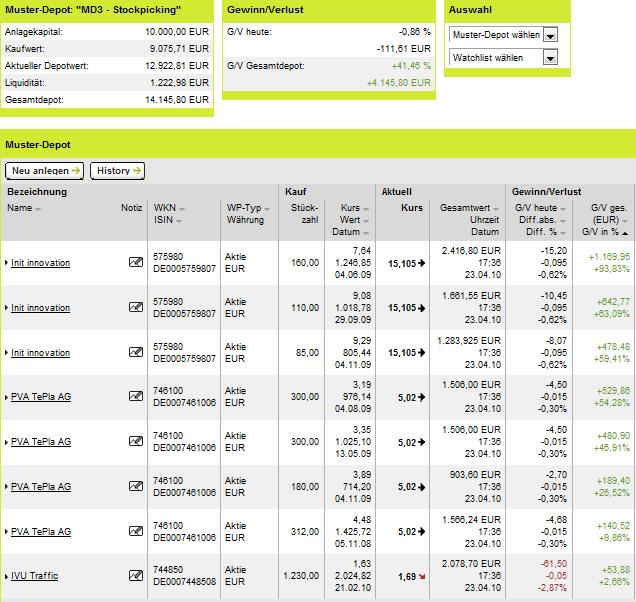Sort by purchase Kurs arrow in Kauf column

coord(366,209)
